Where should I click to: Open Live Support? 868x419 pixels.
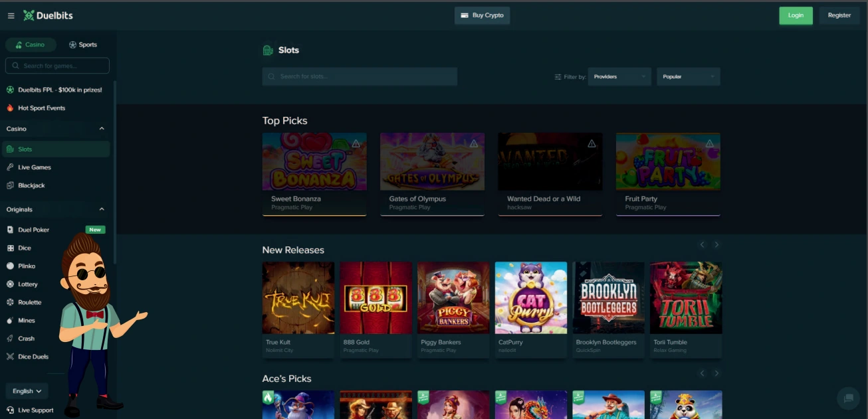coord(30,410)
